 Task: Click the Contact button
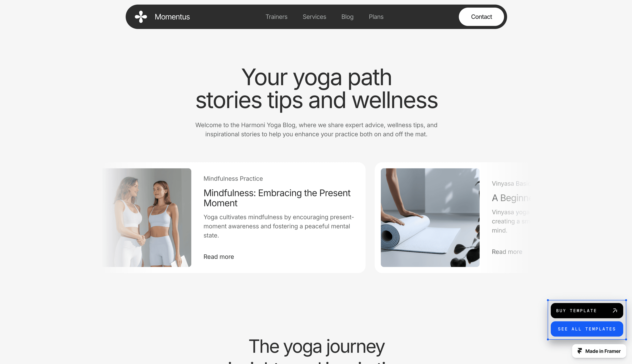[x=481, y=17]
